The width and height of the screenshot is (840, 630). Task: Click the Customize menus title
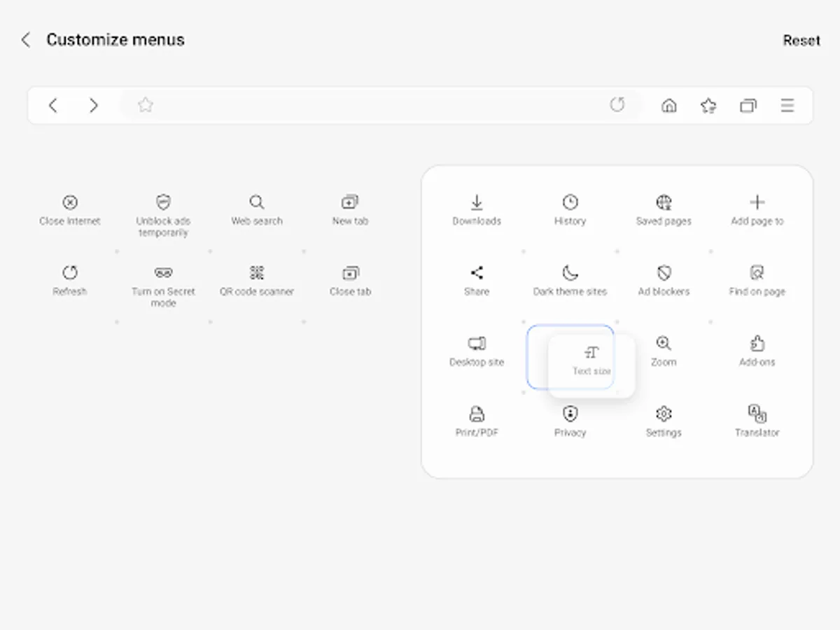point(115,40)
